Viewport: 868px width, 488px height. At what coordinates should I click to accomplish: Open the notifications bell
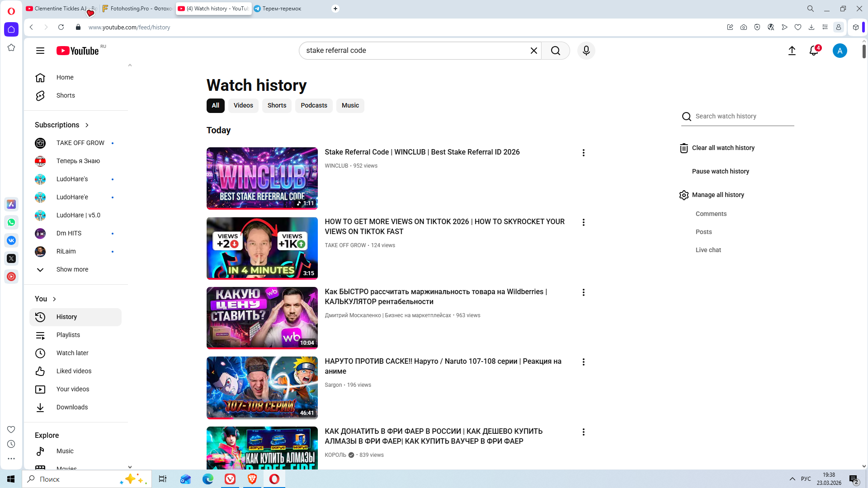(814, 51)
